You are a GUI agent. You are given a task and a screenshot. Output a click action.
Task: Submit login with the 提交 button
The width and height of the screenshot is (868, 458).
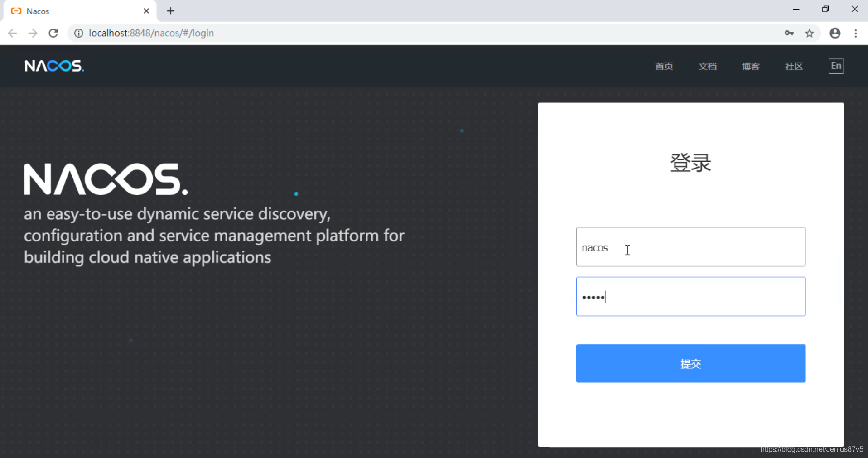point(690,363)
